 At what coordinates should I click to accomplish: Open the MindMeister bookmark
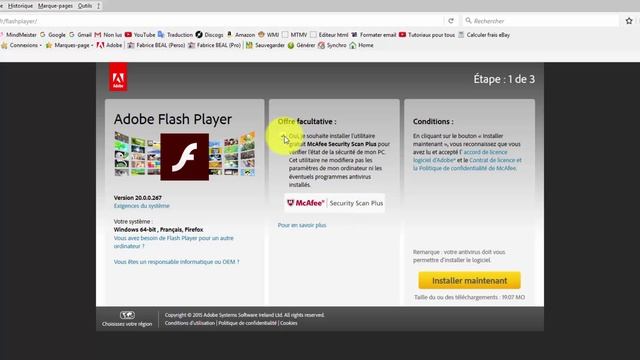point(18,35)
